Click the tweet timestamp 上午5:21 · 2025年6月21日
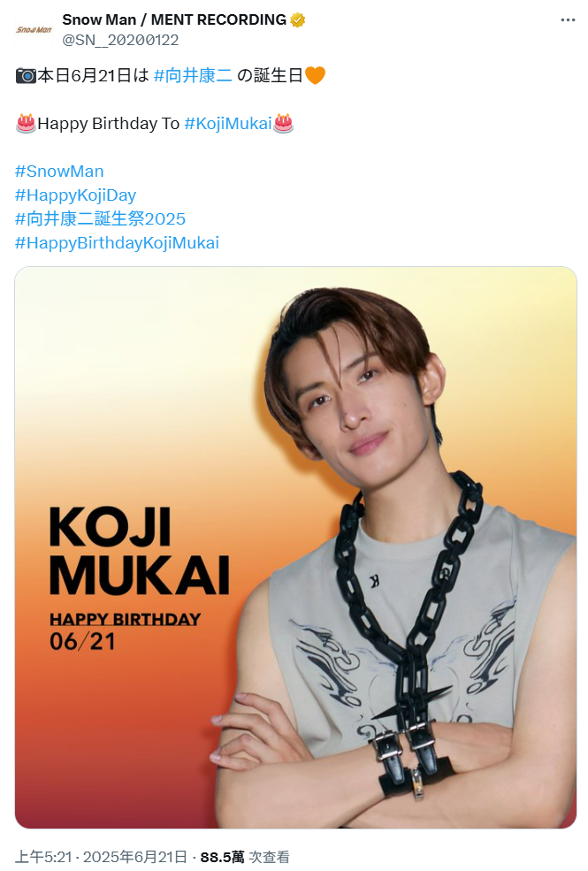 (101, 857)
